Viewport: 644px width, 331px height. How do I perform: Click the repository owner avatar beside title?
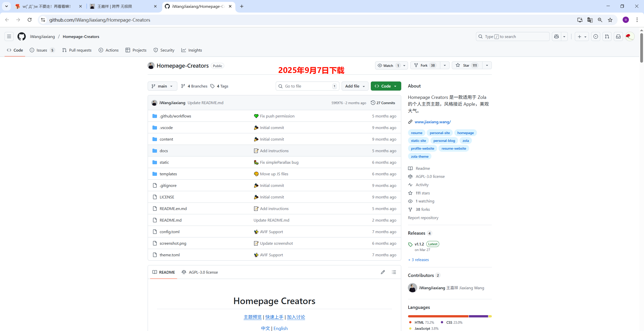(151, 66)
